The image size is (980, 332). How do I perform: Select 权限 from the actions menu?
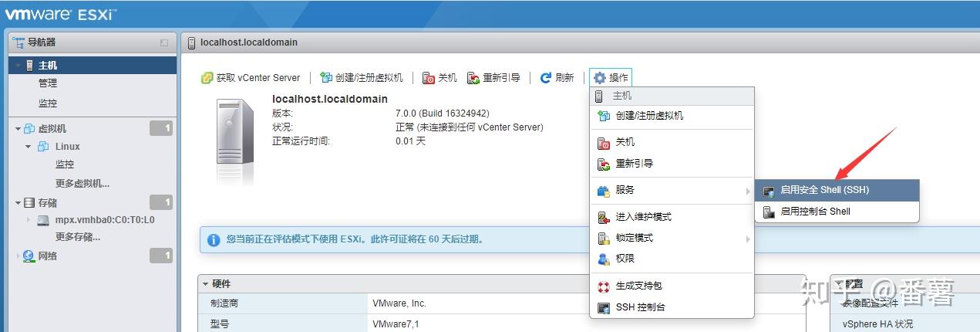[672, 259]
